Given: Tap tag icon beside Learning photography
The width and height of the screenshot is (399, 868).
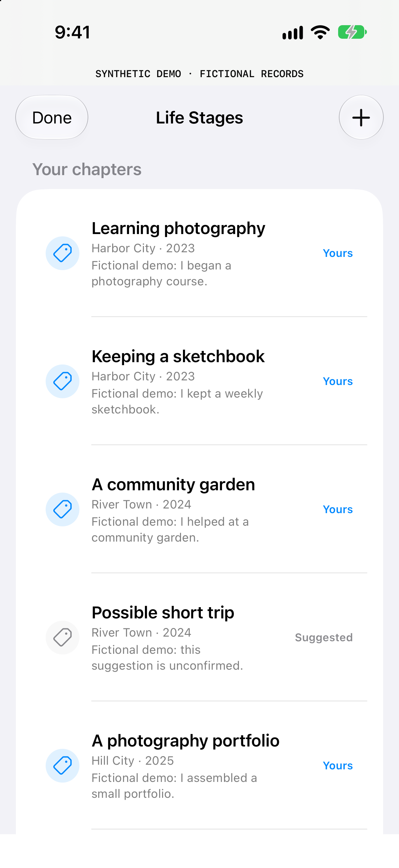Looking at the screenshot, I should [x=63, y=253].
